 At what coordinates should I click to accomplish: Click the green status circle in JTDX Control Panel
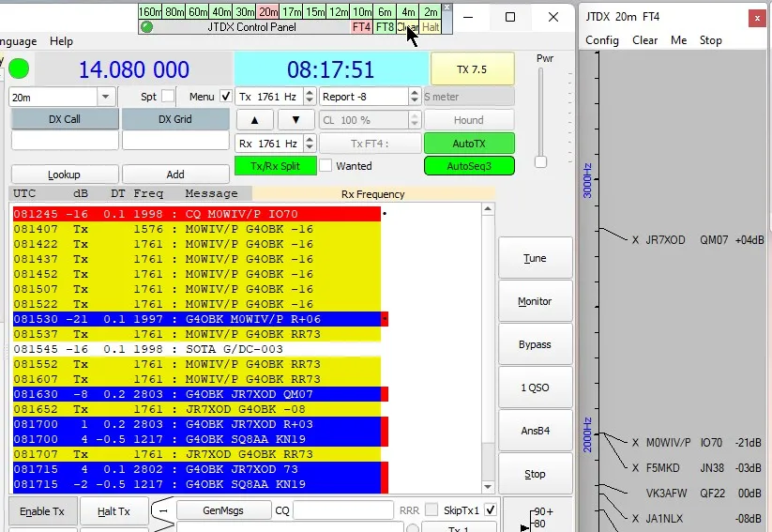tap(146, 27)
